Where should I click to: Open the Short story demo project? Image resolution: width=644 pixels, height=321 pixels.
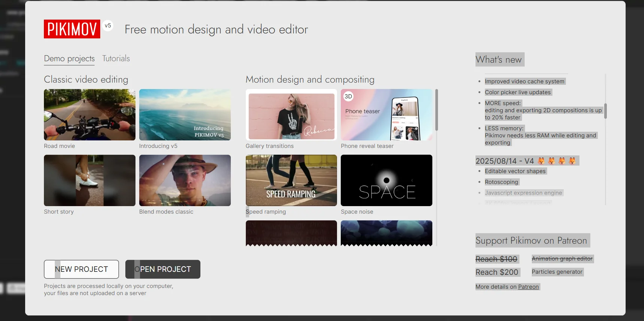pos(90,180)
